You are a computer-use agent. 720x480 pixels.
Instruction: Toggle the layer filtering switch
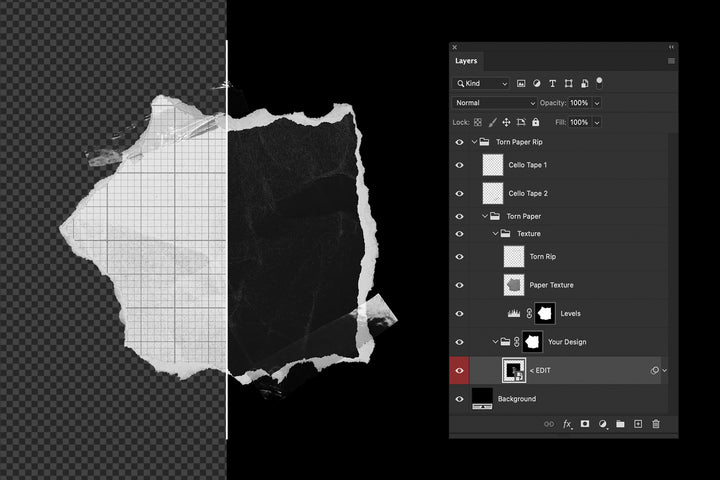599,83
